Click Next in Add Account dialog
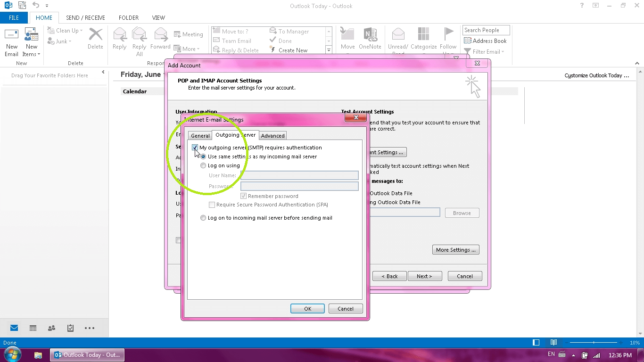The height and width of the screenshot is (362, 644). coord(424,276)
